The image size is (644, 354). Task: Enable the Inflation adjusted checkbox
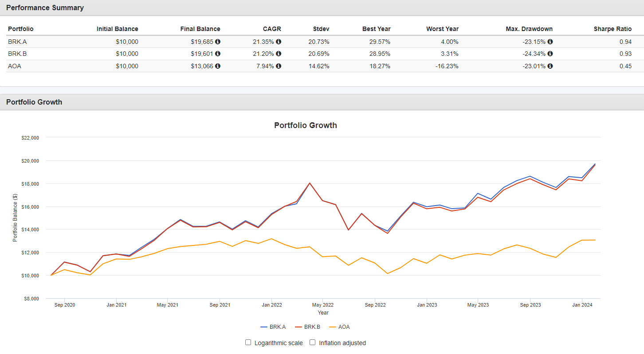pyautogui.click(x=313, y=342)
